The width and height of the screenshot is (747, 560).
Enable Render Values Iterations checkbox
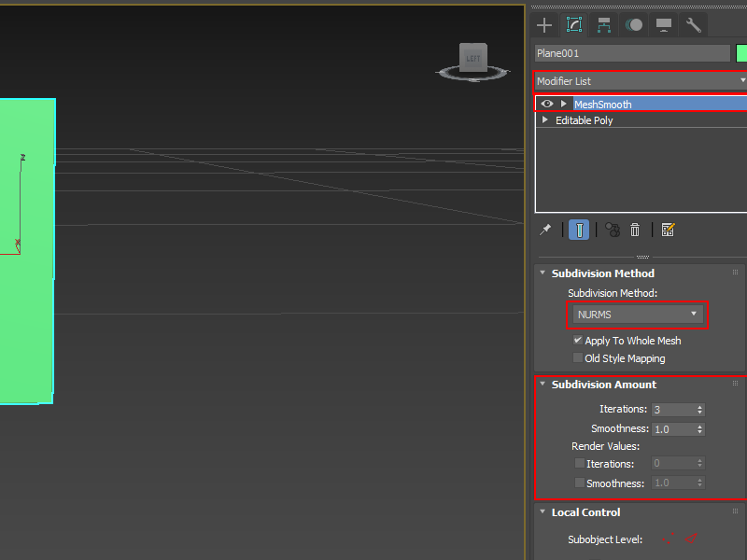click(x=579, y=463)
